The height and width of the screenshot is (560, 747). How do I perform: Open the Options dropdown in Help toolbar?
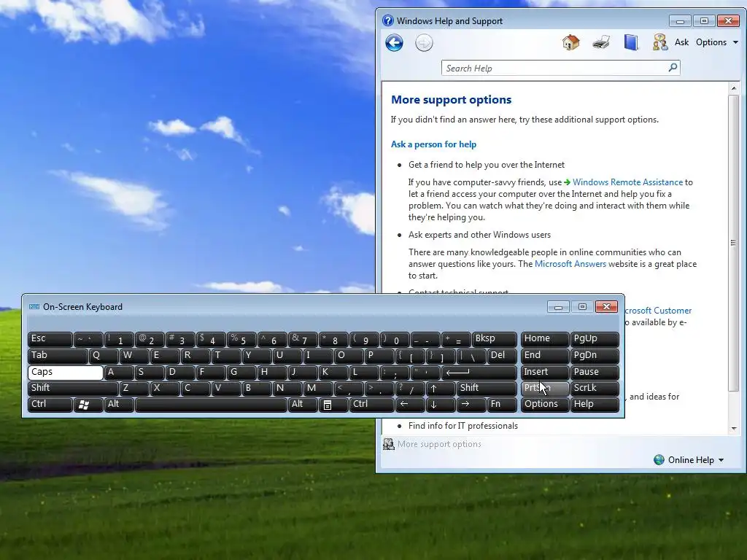(x=716, y=42)
